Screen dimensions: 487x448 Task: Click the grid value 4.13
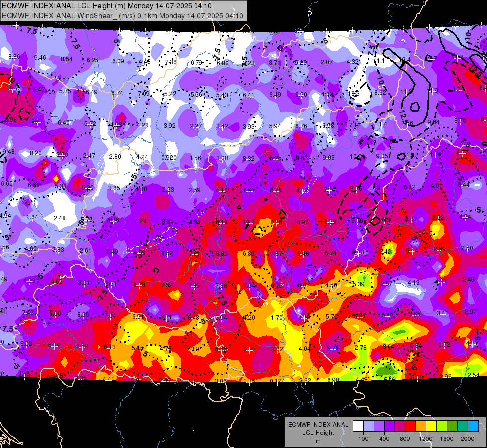(x=414, y=283)
